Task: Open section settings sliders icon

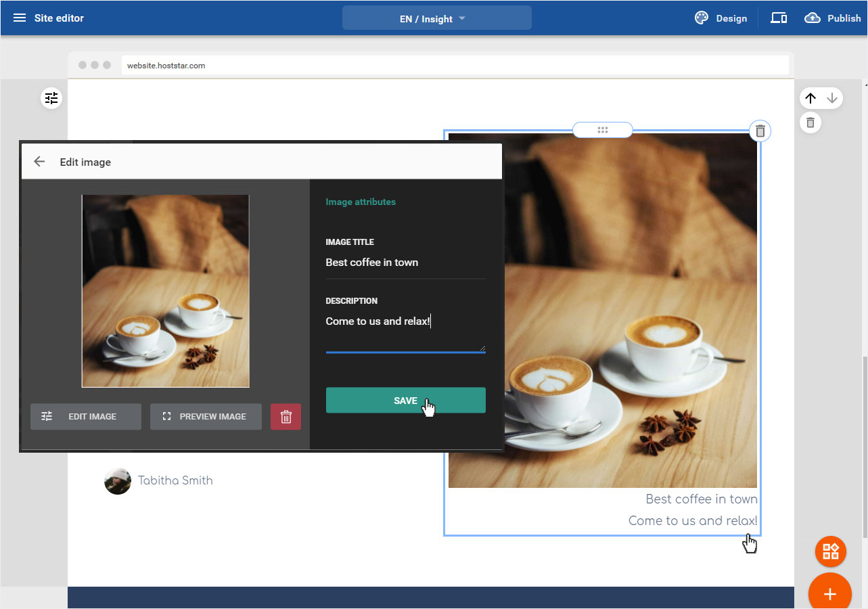Action: 51,98
